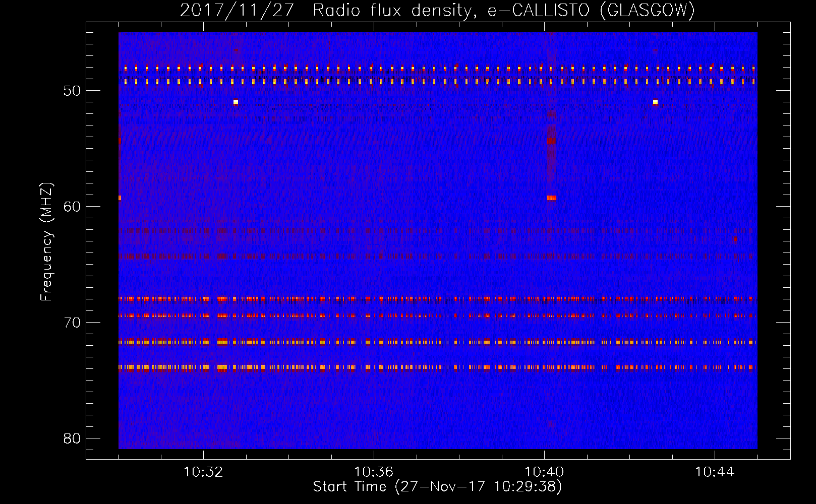Screen dimensions: 816x504
Task: Click the y-axis label "Frequency (MHZ)"
Action: tap(46, 242)
